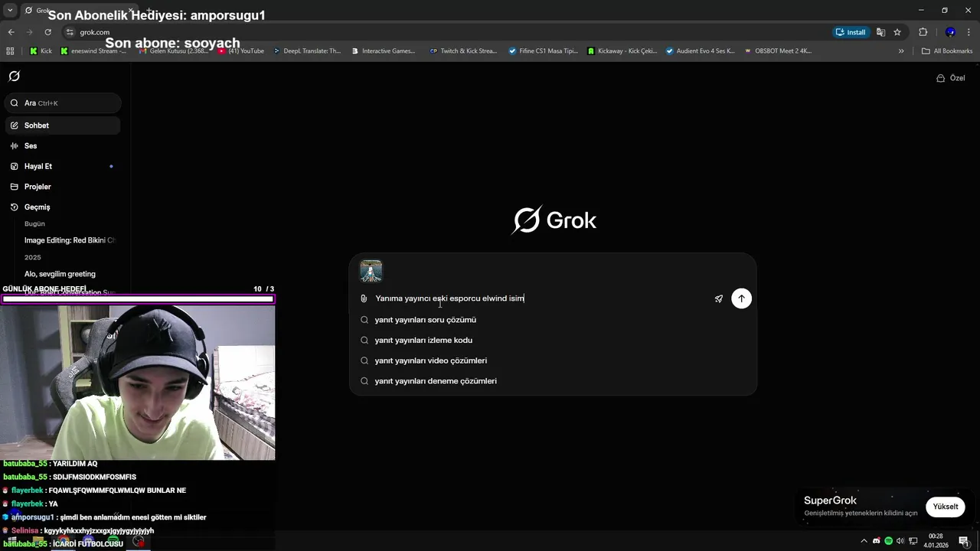Open the Chrome profile avatar
Viewport: 980px width, 551px height.
pyautogui.click(x=950, y=32)
